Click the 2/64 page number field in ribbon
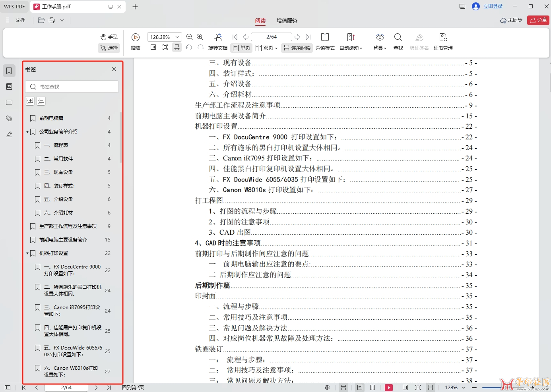 tap(272, 37)
